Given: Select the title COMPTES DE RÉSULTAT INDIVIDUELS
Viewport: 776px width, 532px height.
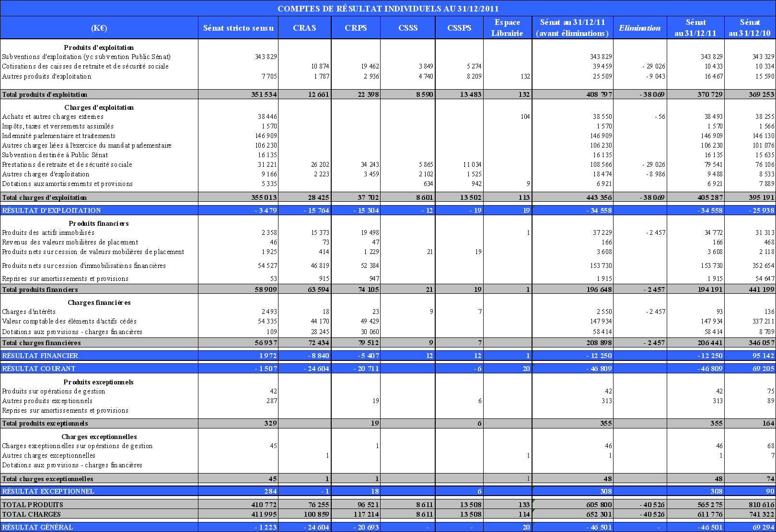Looking at the screenshot, I should point(388,9).
